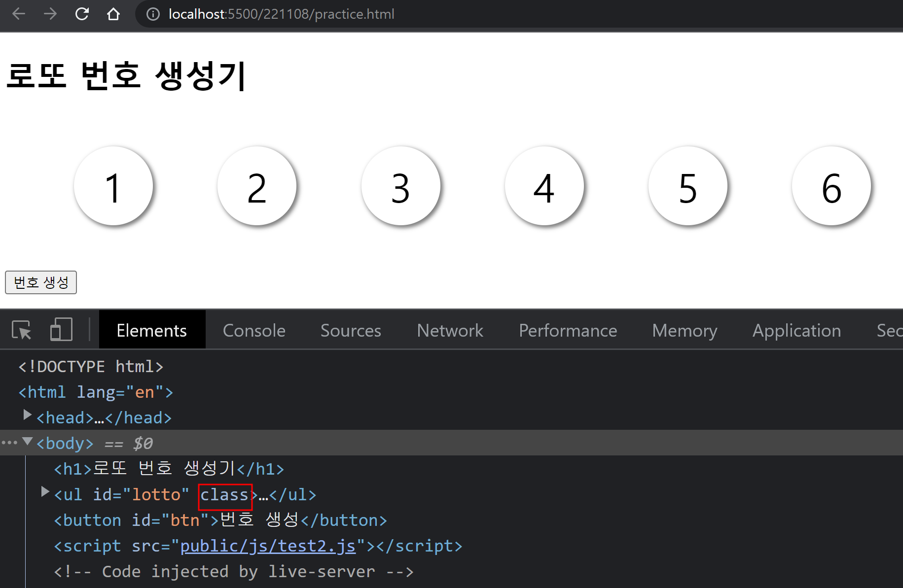This screenshot has width=903, height=588.
Task: Open the Sources tab
Action: coord(351,330)
